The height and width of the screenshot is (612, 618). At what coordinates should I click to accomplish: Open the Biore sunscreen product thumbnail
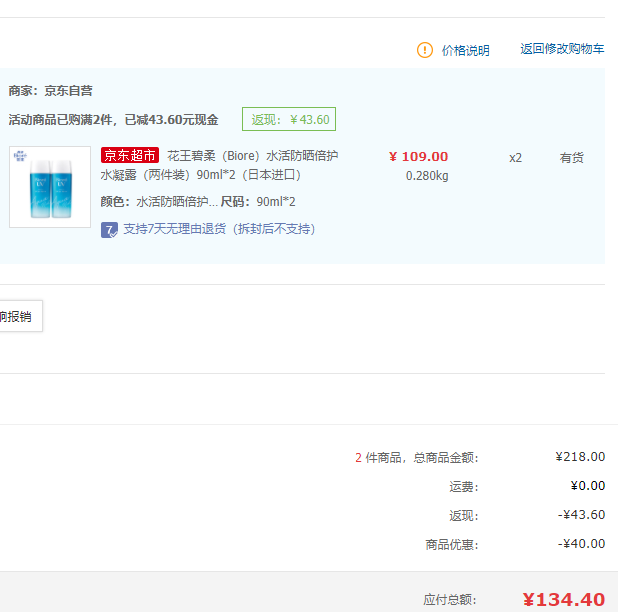coord(50,187)
